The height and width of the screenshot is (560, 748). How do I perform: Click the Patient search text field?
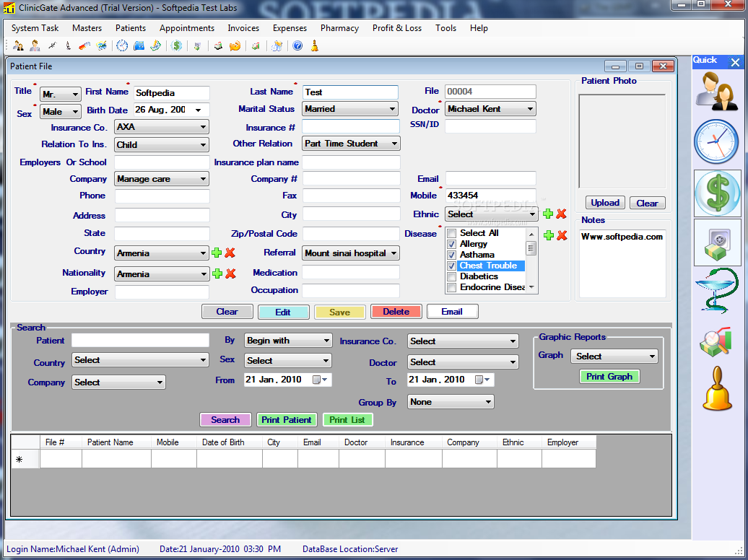tap(140, 340)
